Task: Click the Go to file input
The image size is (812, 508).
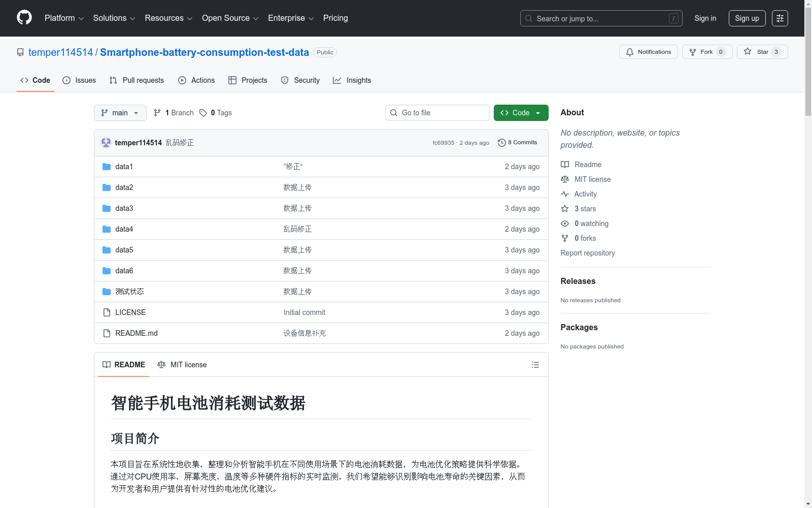Action: coord(437,113)
